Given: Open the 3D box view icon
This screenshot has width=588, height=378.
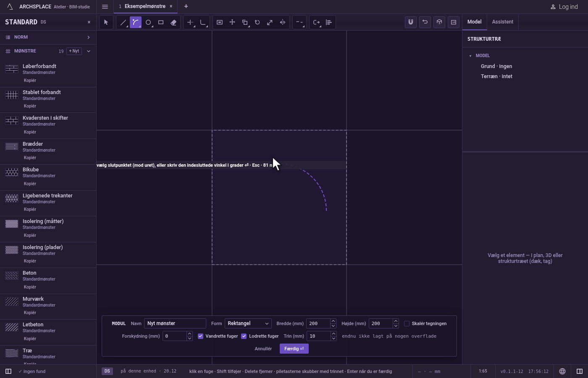Looking at the screenshot, I should tap(439, 22).
